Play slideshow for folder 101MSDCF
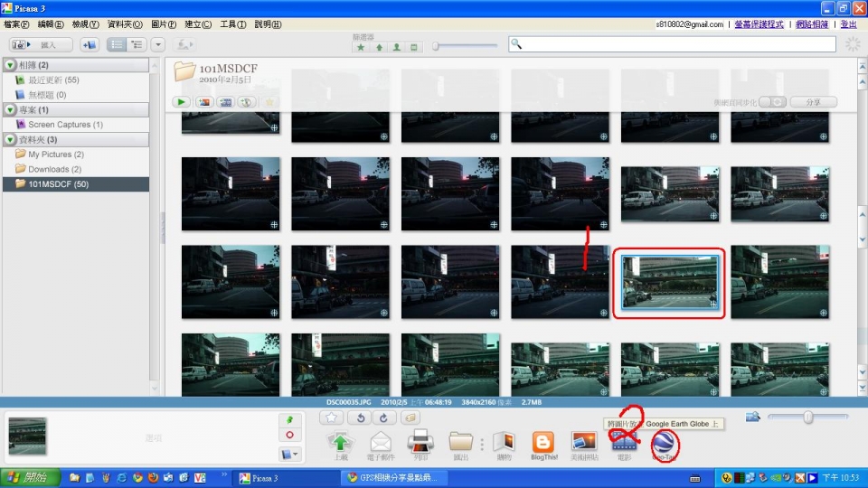The height and width of the screenshot is (488, 868). click(x=183, y=102)
